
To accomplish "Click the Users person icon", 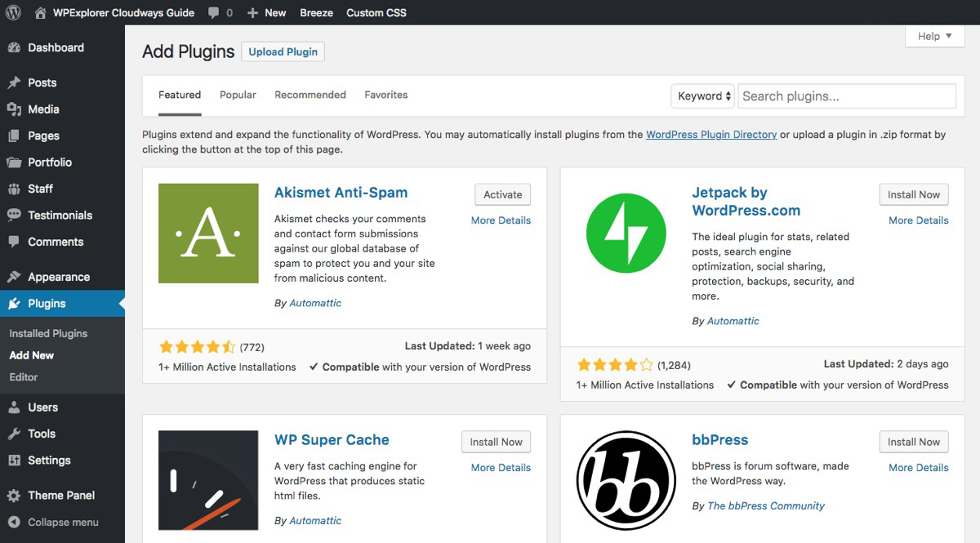I will [x=14, y=407].
